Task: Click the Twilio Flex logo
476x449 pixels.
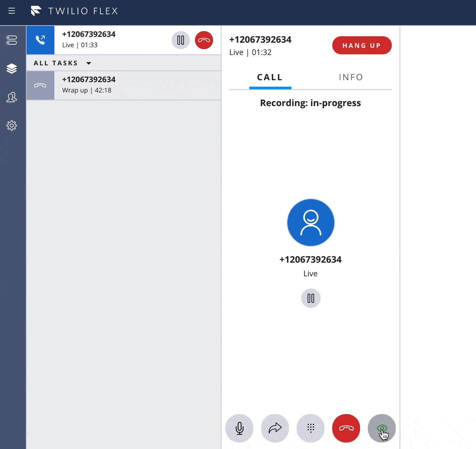Action: 74,11
